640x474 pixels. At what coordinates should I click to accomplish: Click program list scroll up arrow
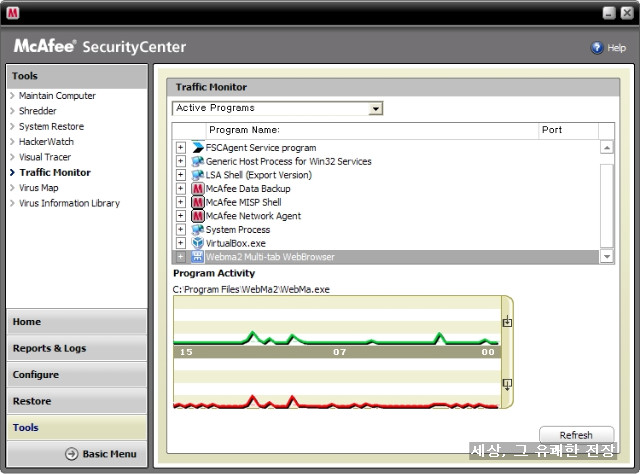click(x=607, y=147)
